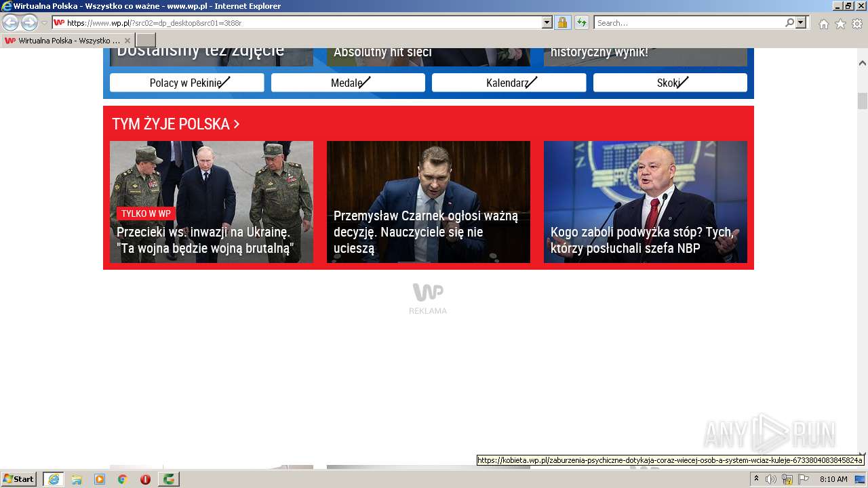The width and height of the screenshot is (868, 488).
Task: Launch Opera from the taskbar
Action: tap(145, 479)
